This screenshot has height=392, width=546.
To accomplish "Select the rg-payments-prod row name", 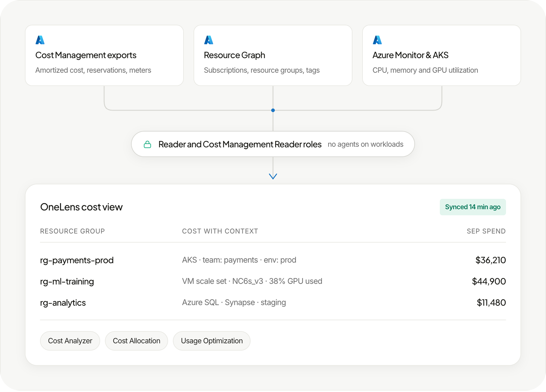I will coord(77,260).
